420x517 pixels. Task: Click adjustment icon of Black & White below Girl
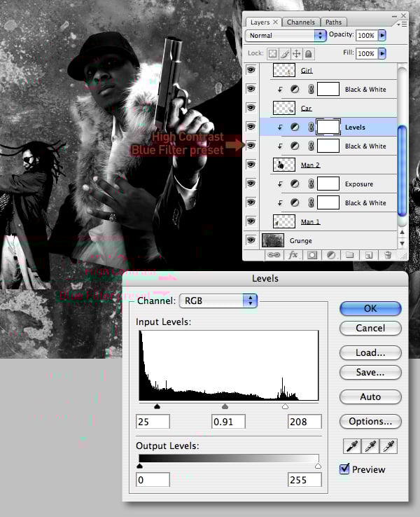[x=295, y=89]
